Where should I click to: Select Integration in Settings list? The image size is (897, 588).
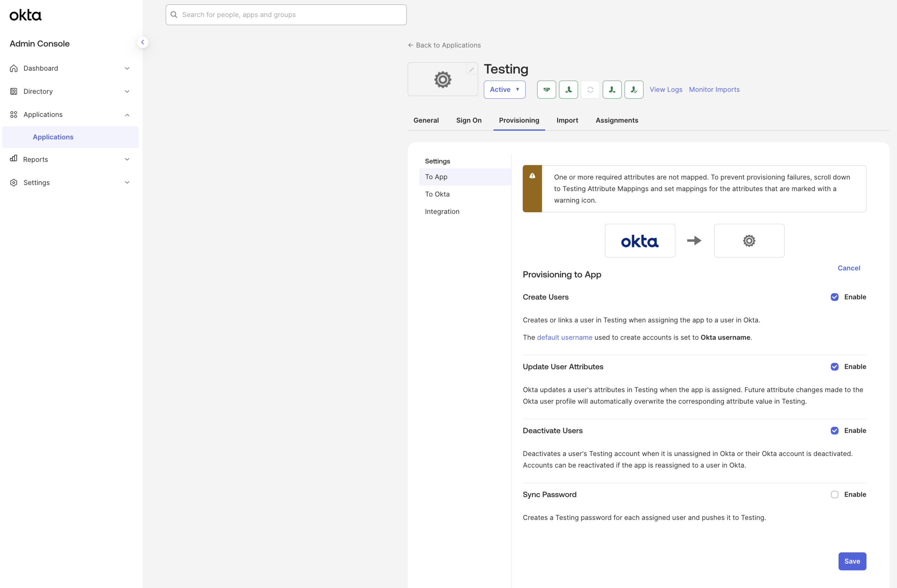point(465,211)
